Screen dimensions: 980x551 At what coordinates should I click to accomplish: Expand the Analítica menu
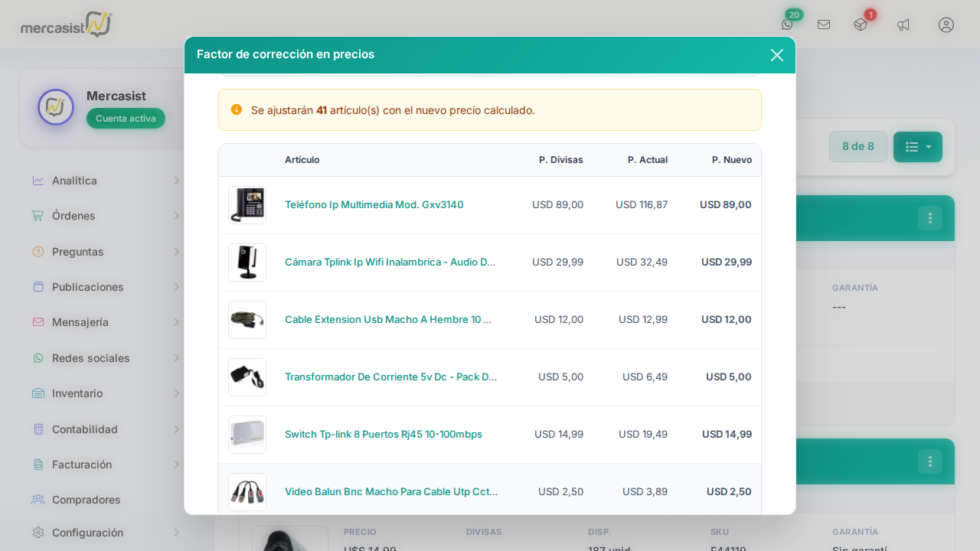[x=106, y=181]
